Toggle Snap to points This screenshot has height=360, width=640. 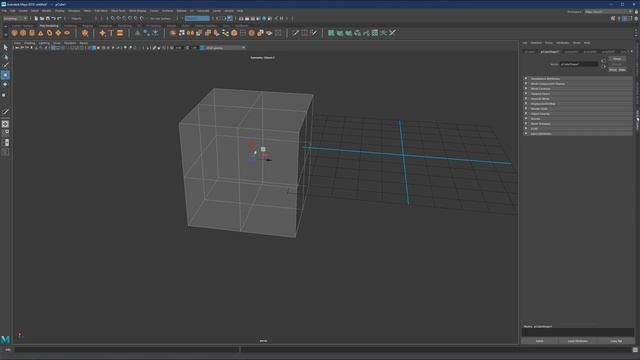[x=124, y=18]
